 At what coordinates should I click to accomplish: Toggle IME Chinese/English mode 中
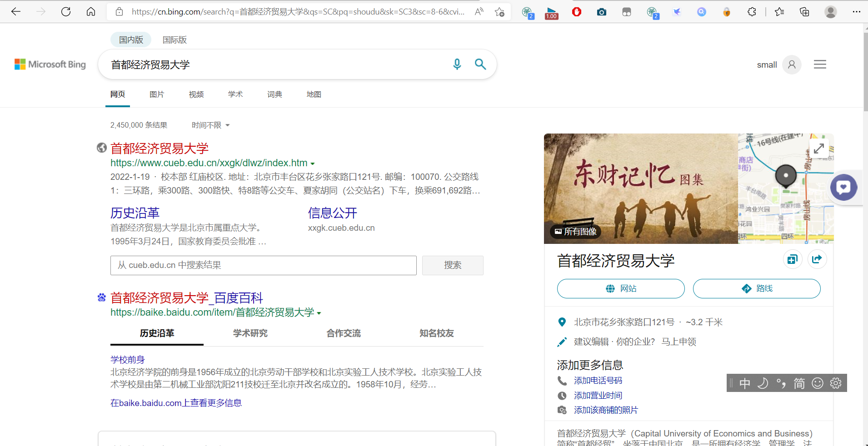745,383
